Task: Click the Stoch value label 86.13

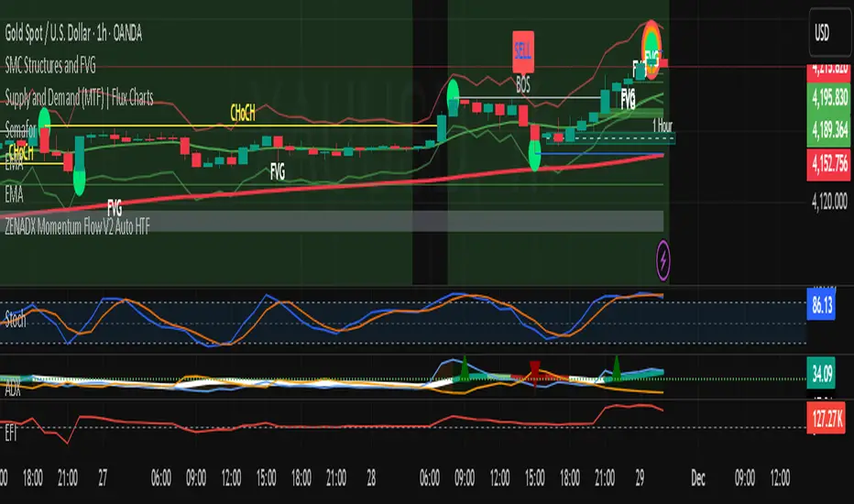Action: tap(821, 304)
